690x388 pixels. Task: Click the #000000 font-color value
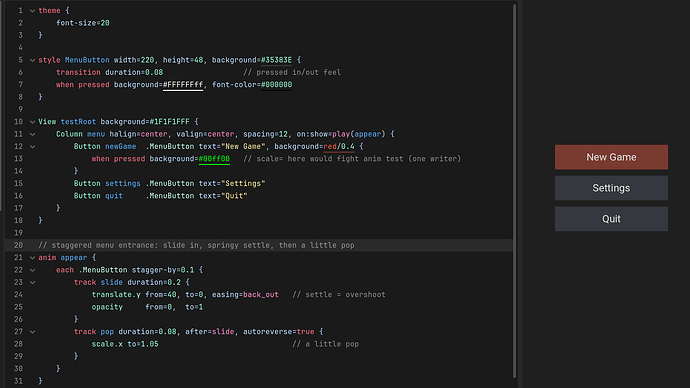click(x=276, y=84)
